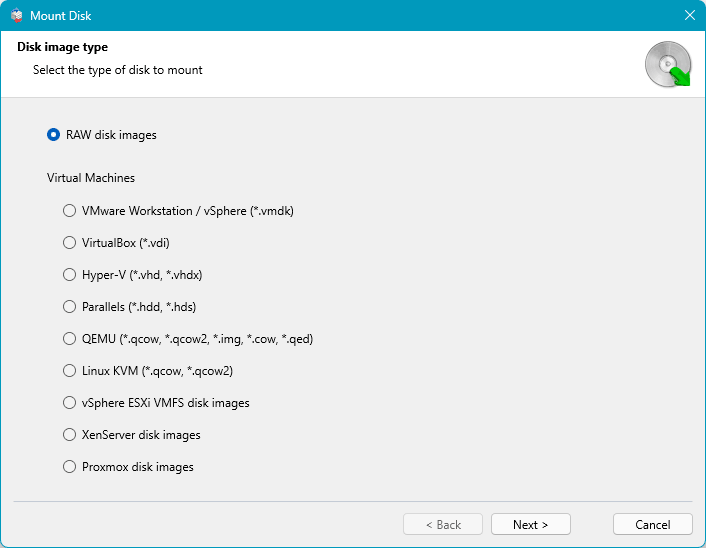Click the disc icon with green arrow

click(x=667, y=65)
